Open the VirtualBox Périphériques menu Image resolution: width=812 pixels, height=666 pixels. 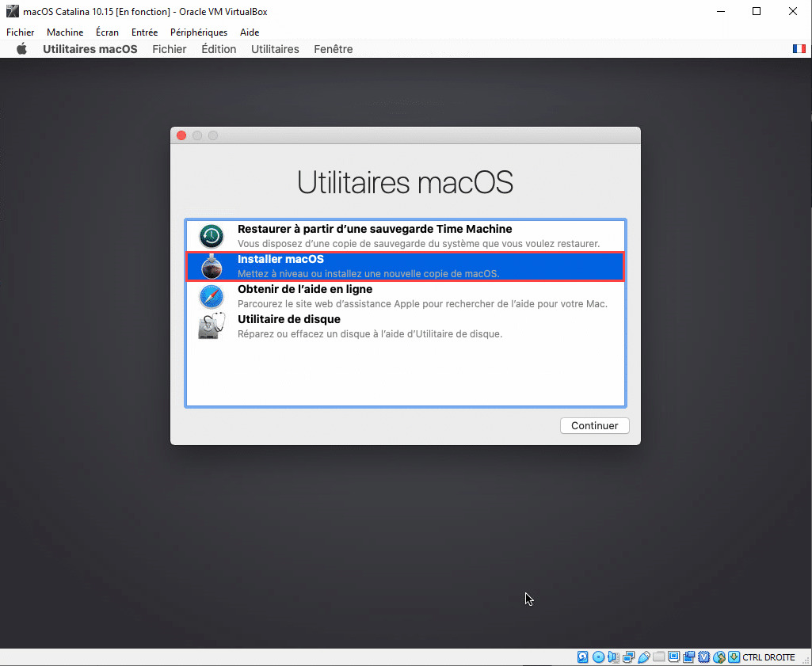tap(199, 32)
